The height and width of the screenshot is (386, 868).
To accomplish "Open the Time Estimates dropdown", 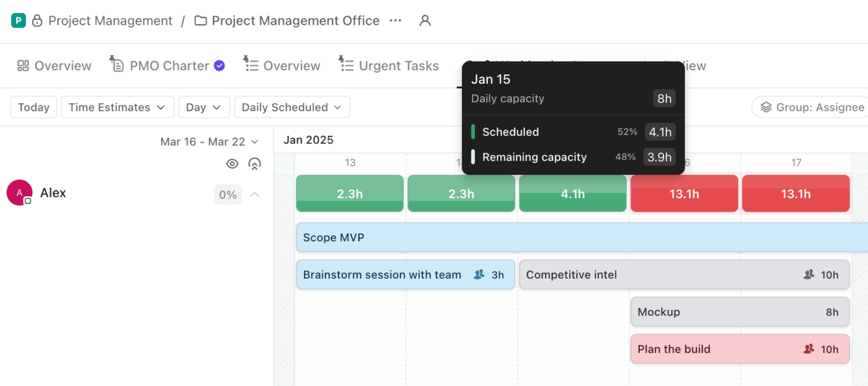I will coord(117,107).
